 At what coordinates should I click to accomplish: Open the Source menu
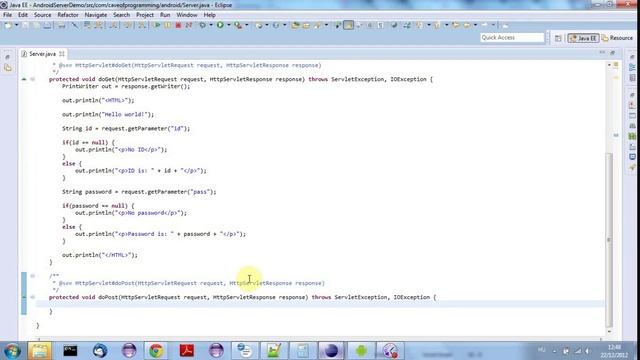(42, 15)
